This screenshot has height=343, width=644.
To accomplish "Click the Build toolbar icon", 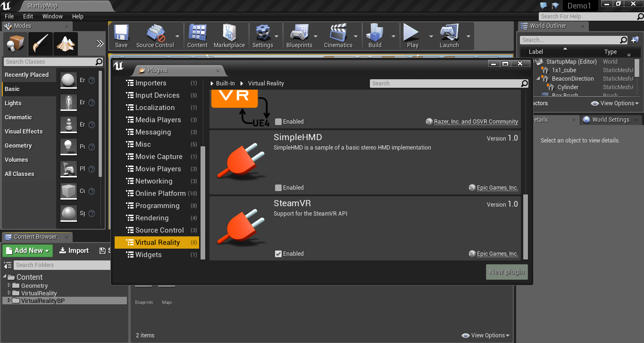I will tap(375, 36).
